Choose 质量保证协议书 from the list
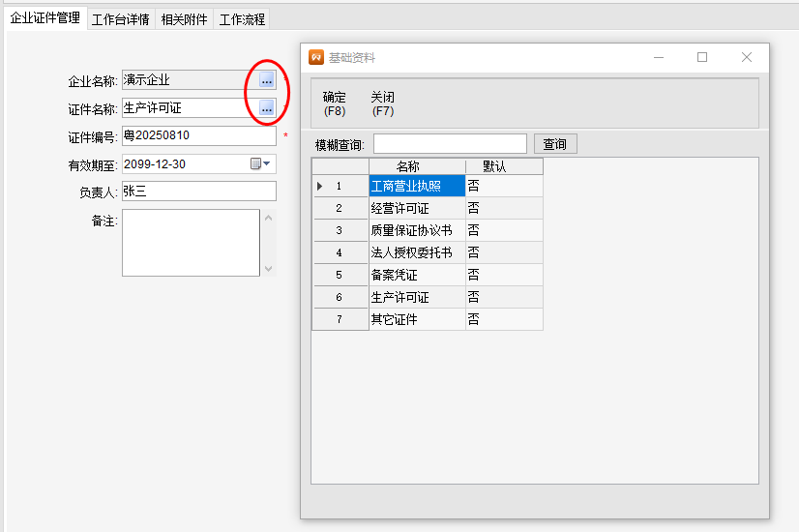Image resolution: width=799 pixels, height=532 pixels. pos(417,230)
